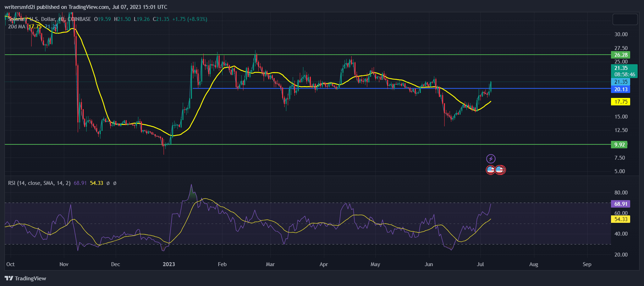Open the RSI indicator legend settings

[x=39, y=183]
